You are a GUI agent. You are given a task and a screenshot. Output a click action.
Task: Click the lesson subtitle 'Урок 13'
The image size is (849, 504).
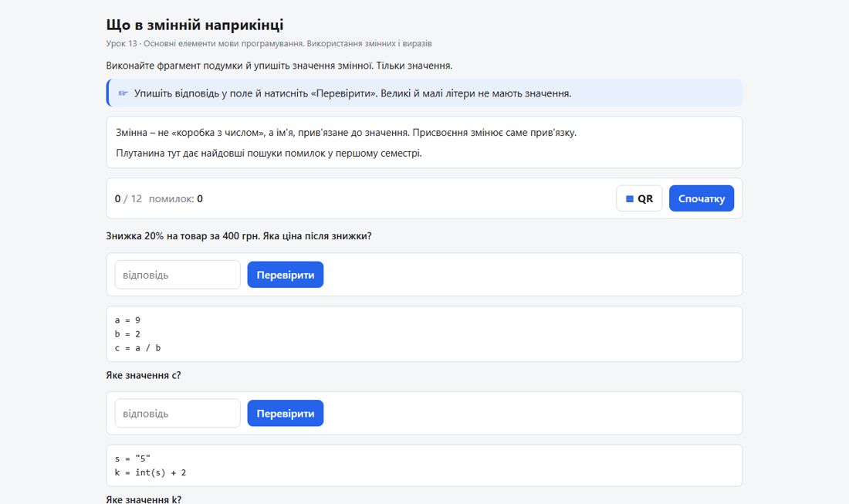tap(121, 43)
